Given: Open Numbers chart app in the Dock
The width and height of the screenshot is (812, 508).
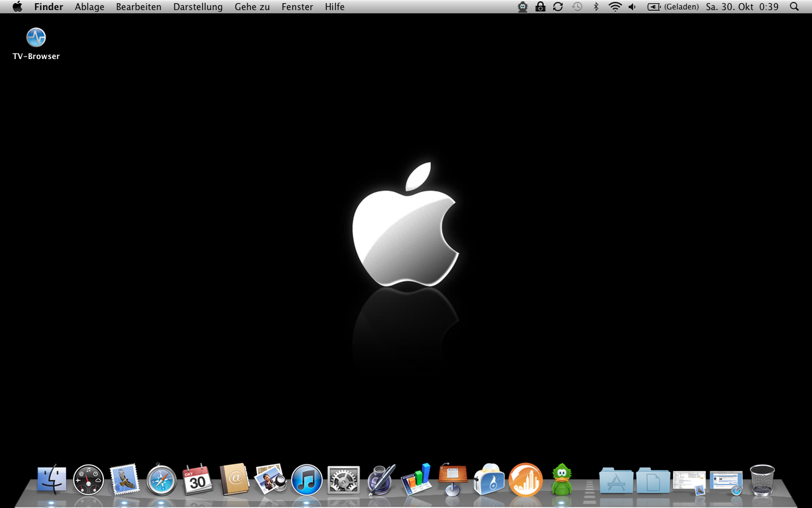Looking at the screenshot, I should click(x=416, y=479).
